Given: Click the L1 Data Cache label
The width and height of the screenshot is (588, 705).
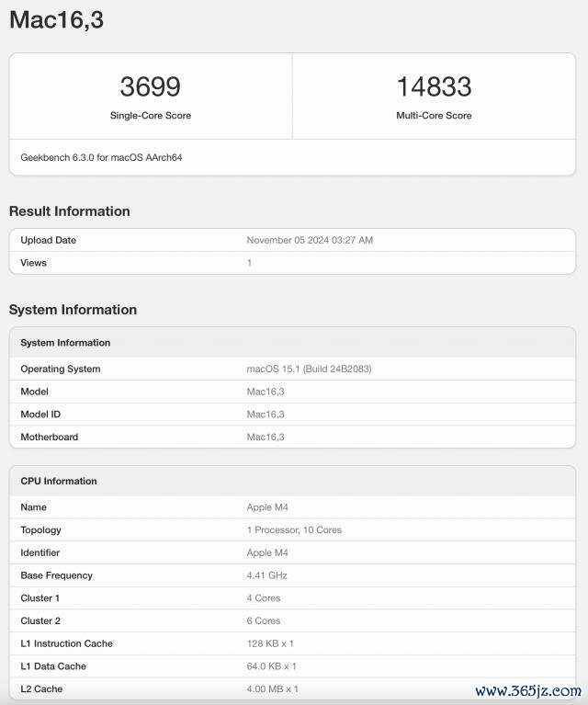Looking at the screenshot, I should (x=53, y=666).
